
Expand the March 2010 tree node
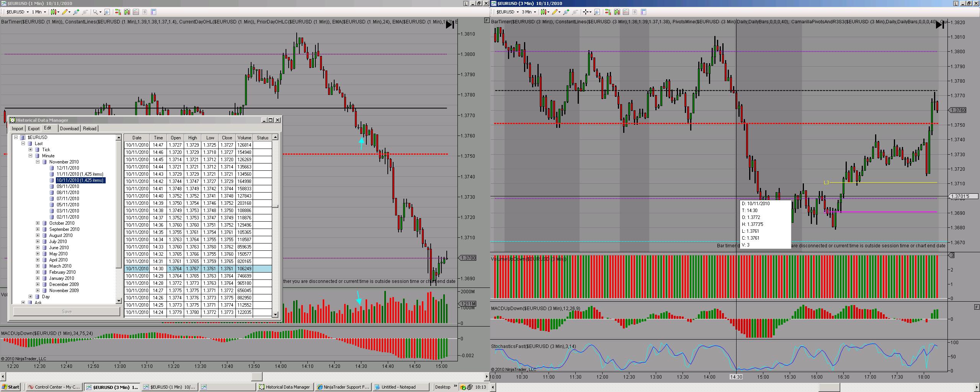(x=38, y=266)
